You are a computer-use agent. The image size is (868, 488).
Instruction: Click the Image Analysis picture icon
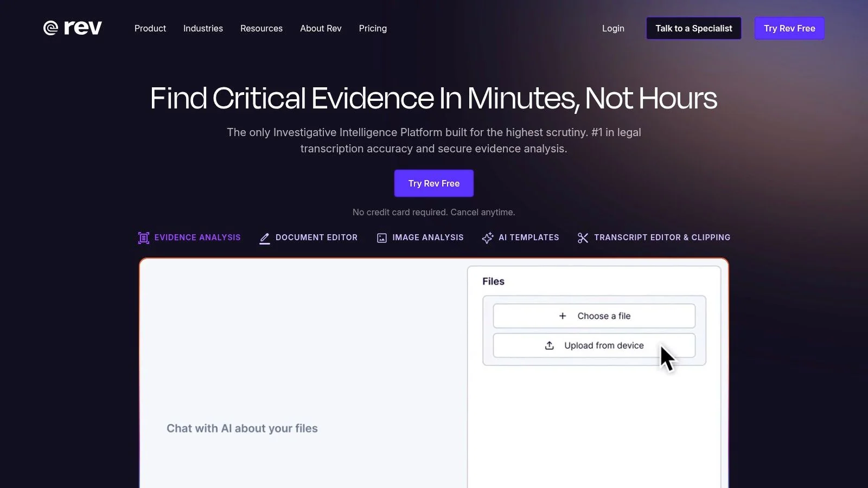coord(382,238)
